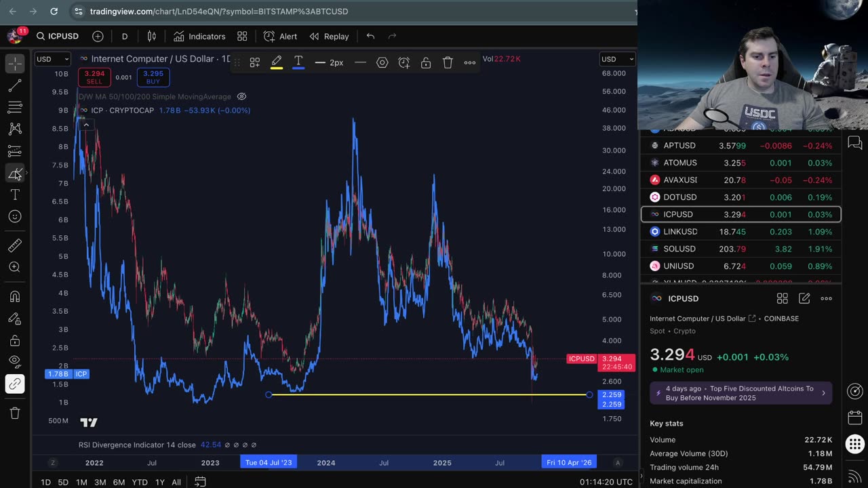Select the 1M time range tab

click(81, 482)
